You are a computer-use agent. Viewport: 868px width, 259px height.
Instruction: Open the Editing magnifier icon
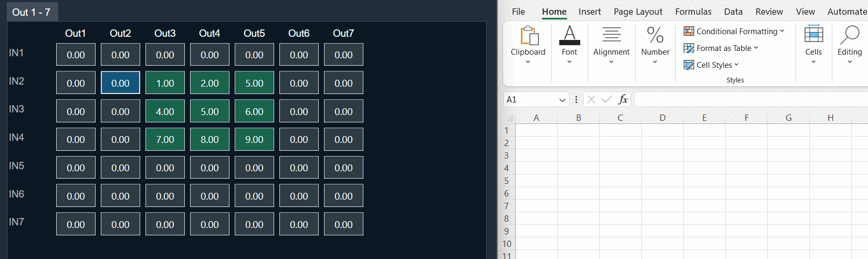(850, 35)
